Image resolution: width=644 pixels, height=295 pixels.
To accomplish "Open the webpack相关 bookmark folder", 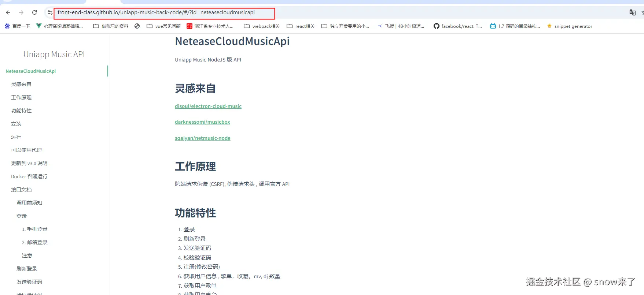I will pos(262,26).
